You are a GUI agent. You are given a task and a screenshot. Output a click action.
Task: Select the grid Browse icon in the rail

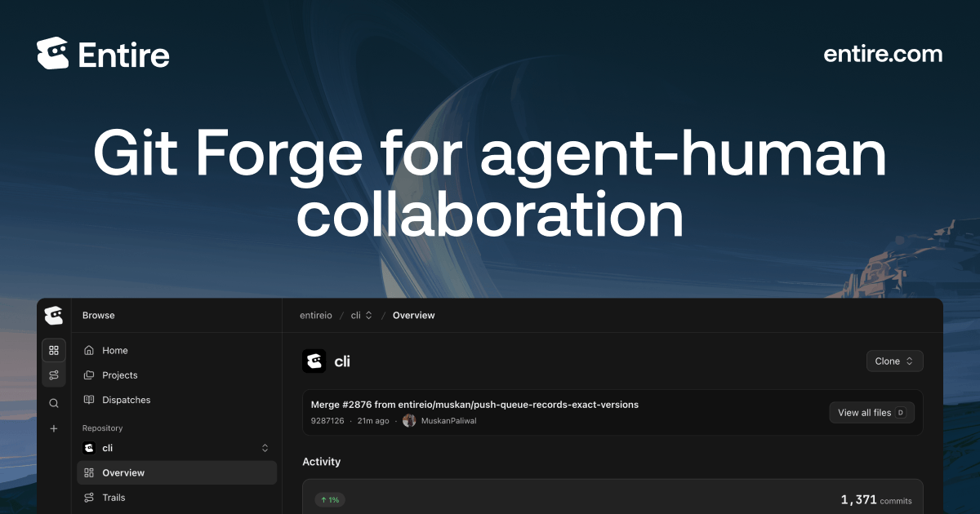[54, 351]
